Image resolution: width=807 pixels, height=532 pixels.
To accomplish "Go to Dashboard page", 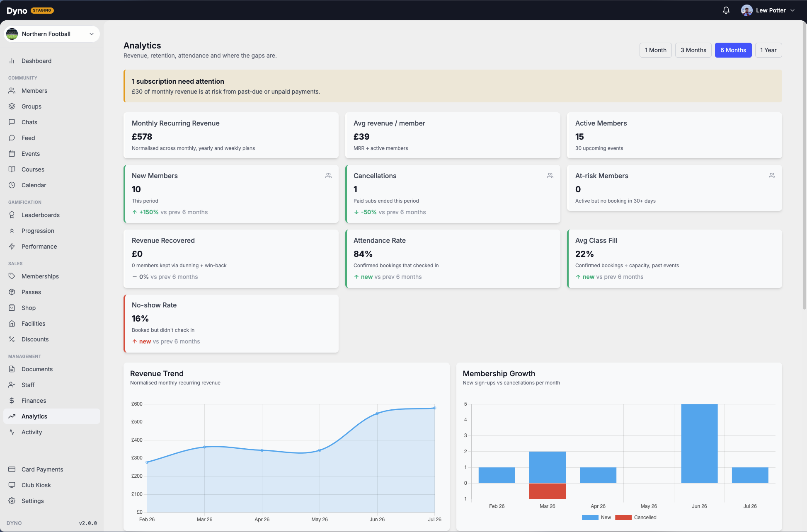I will tap(52, 61).
